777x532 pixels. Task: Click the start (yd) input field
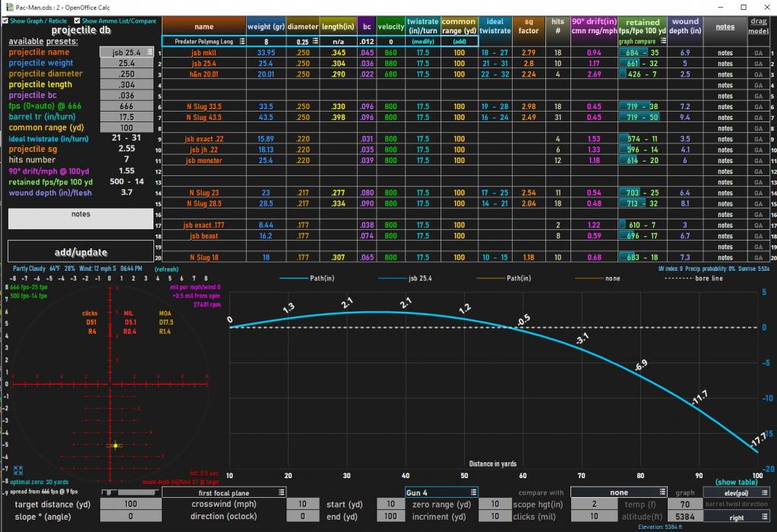tap(391, 504)
